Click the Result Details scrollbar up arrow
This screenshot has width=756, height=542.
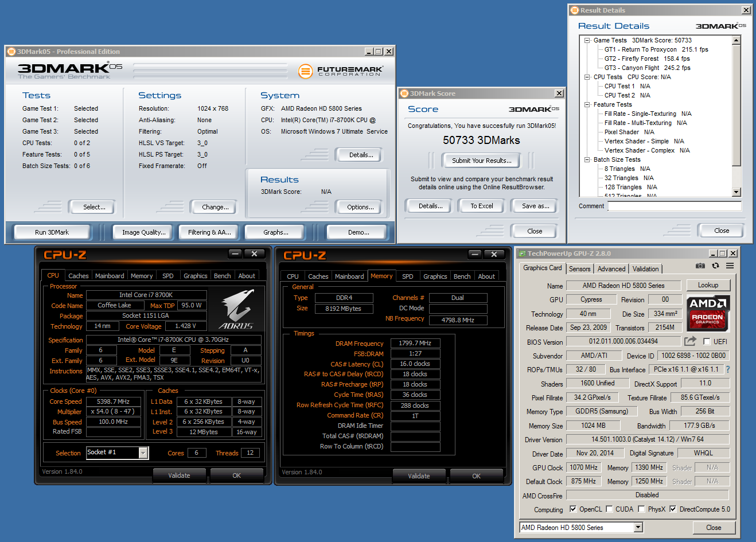point(736,41)
